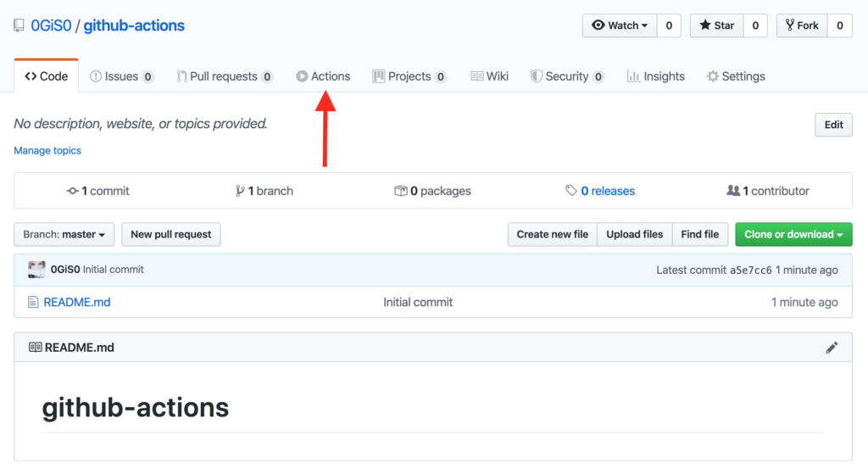Screen dimensions: 868x474
Task: Click the New pull request button
Action: pos(171,234)
